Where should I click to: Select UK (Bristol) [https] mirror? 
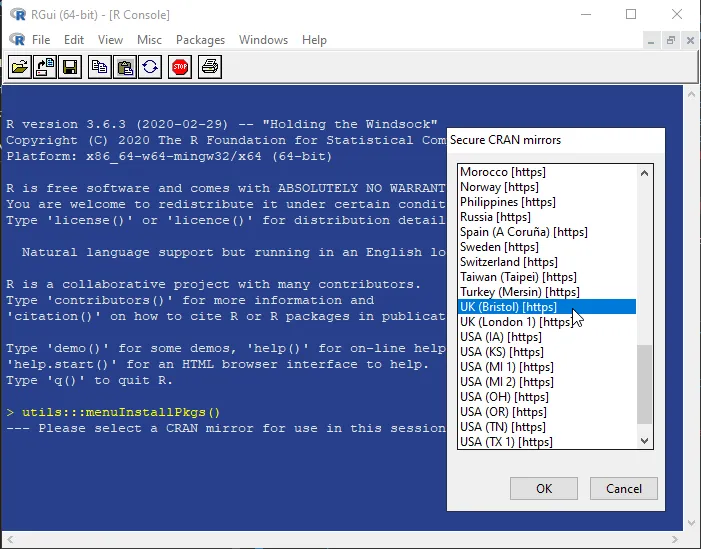[547, 307]
